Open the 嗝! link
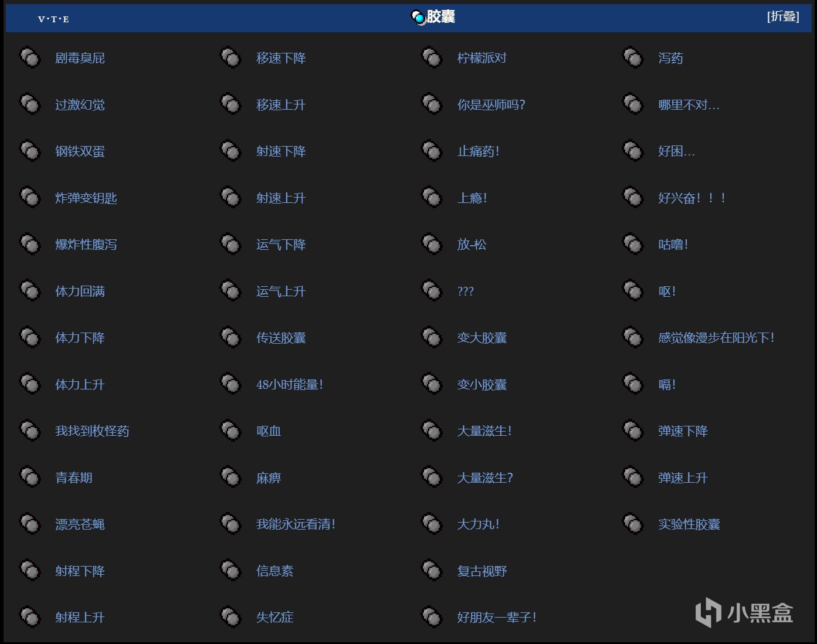 click(667, 385)
